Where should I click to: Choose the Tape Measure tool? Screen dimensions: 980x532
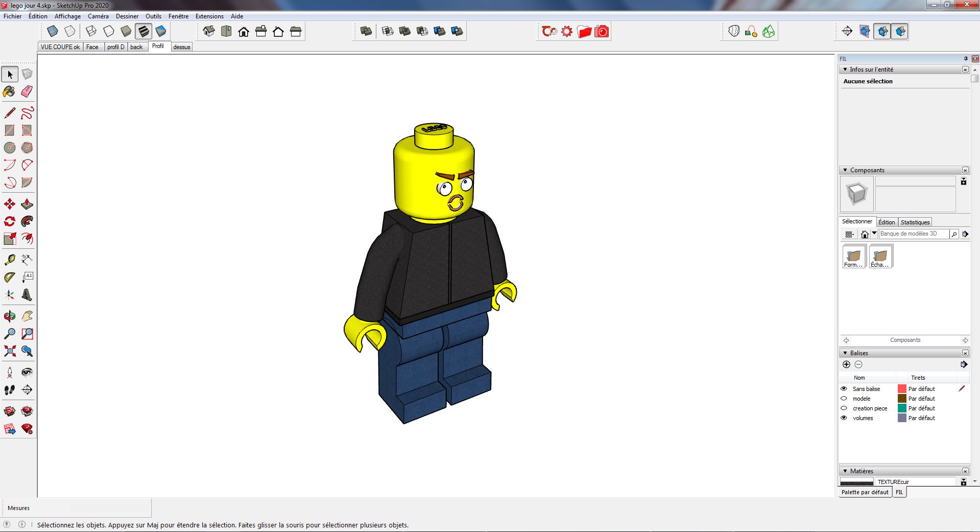click(x=10, y=260)
